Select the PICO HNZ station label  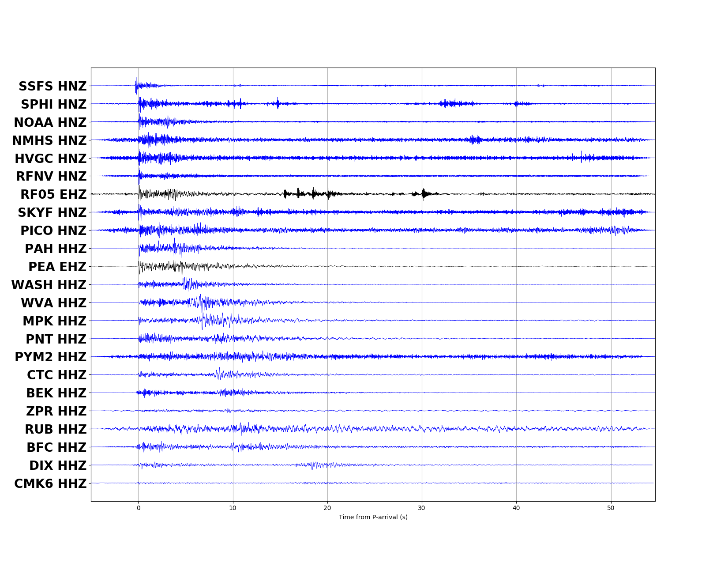pos(53,230)
